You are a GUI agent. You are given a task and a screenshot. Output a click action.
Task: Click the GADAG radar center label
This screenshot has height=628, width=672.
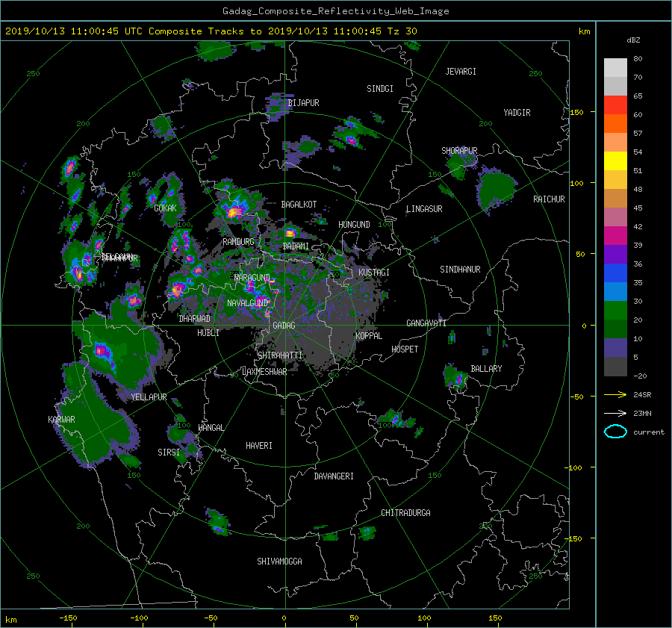pos(284,326)
